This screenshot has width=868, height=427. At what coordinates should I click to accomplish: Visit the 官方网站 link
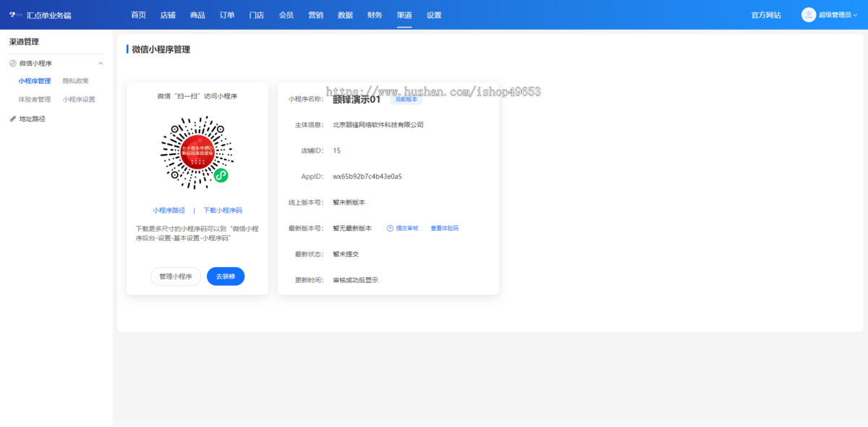(x=766, y=14)
